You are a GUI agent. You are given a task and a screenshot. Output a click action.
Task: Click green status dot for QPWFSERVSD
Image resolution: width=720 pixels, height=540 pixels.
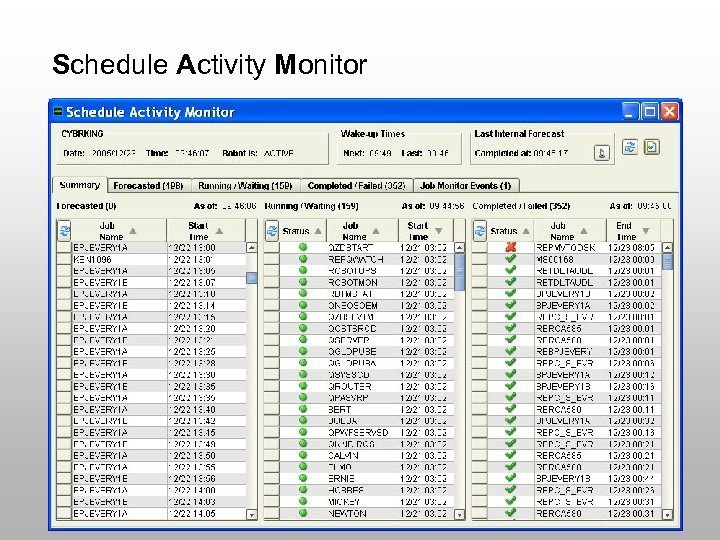[x=303, y=432]
